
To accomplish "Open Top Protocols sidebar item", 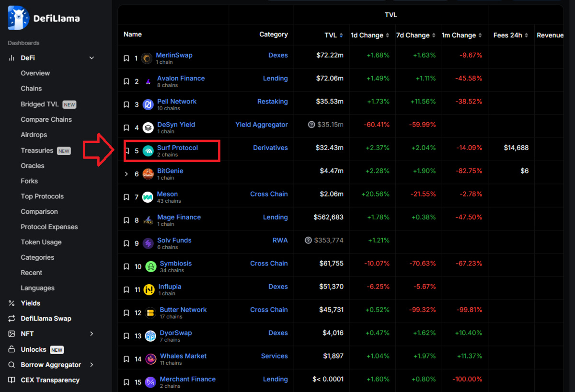I will [42, 196].
